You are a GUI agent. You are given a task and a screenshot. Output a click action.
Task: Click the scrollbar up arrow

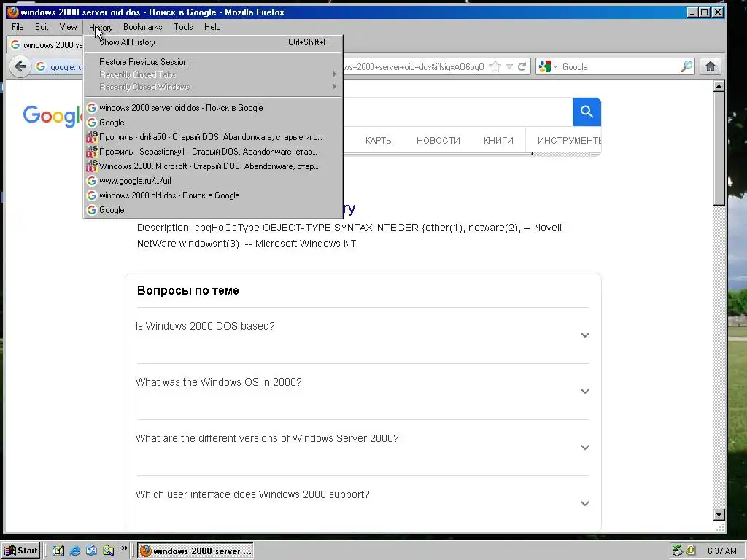[719, 86]
